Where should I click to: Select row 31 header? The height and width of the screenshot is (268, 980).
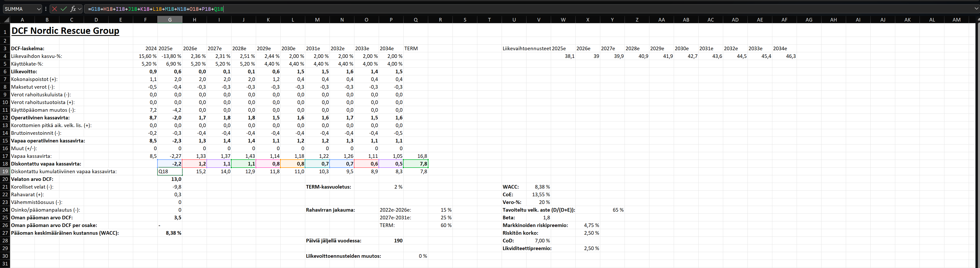coord(5,263)
